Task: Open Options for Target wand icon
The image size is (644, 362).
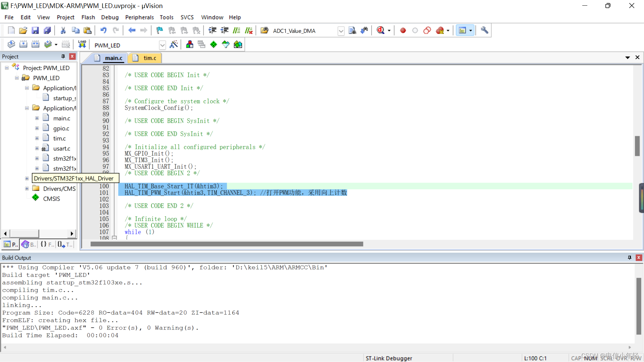Action: 174,45
